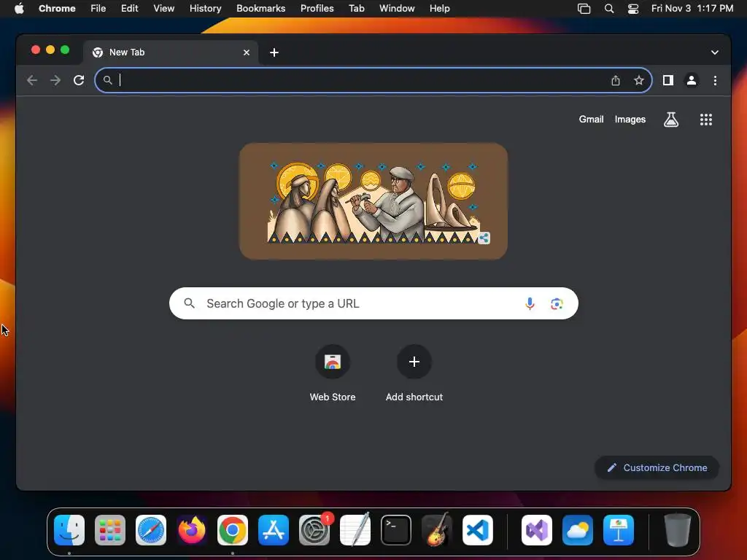
Task: Open the profile avatar menu
Action: (692, 80)
